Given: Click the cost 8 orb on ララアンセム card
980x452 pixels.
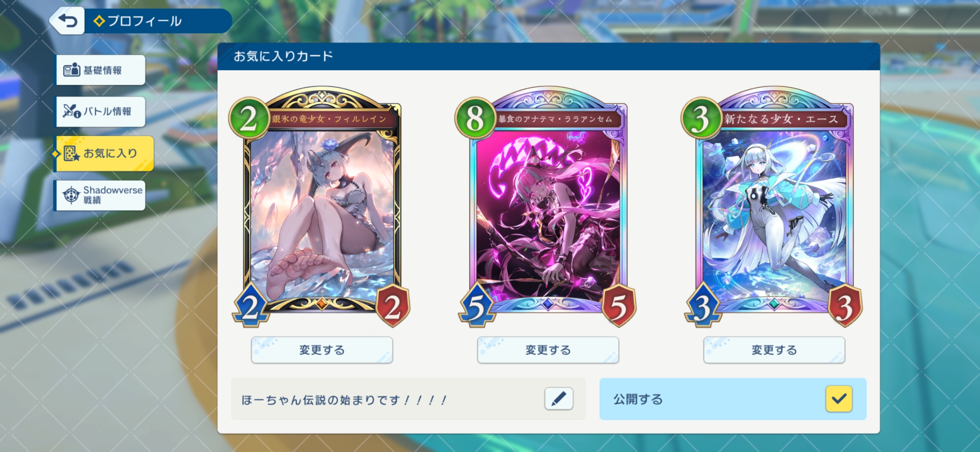Looking at the screenshot, I should tap(475, 118).
